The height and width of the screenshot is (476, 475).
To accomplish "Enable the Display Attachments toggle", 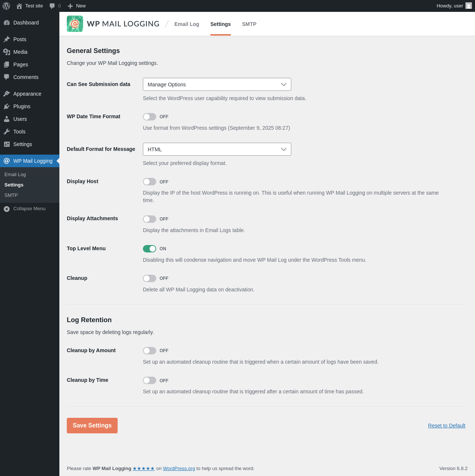I will pos(150,219).
